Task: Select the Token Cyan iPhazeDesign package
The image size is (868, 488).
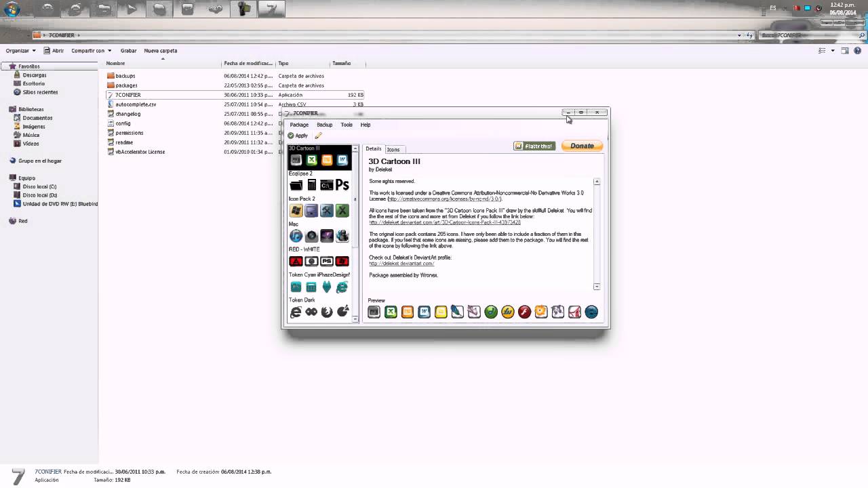Action: (320, 283)
